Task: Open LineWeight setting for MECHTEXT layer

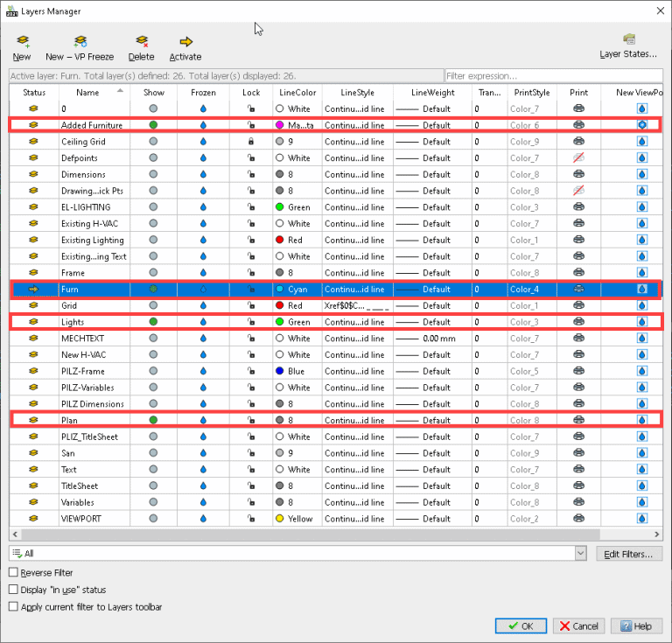Action: pyautogui.click(x=432, y=339)
